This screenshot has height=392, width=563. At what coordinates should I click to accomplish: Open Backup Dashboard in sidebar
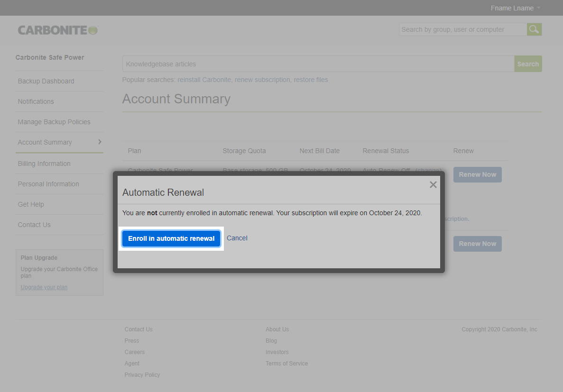[46, 81]
